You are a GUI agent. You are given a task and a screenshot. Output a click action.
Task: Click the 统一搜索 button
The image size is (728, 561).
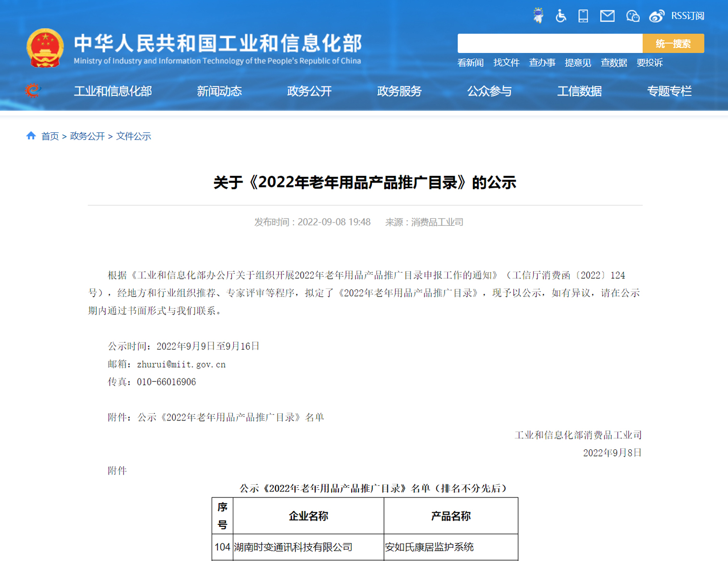click(x=673, y=43)
